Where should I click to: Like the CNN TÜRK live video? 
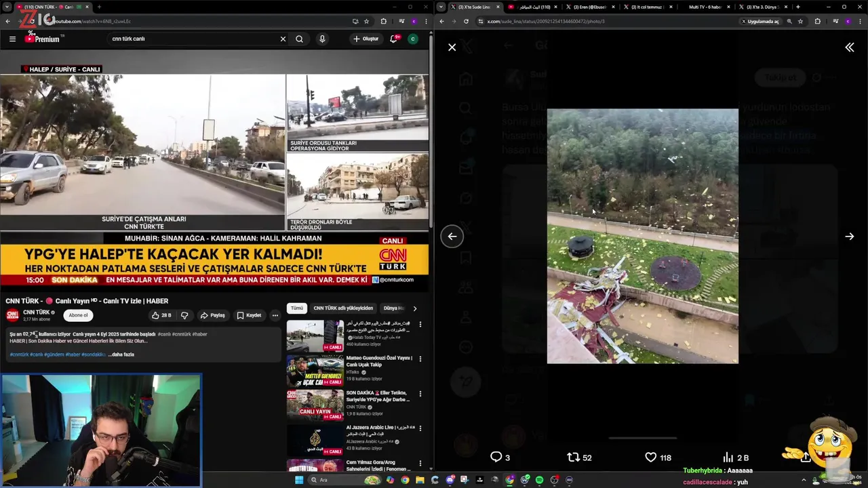(161, 315)
